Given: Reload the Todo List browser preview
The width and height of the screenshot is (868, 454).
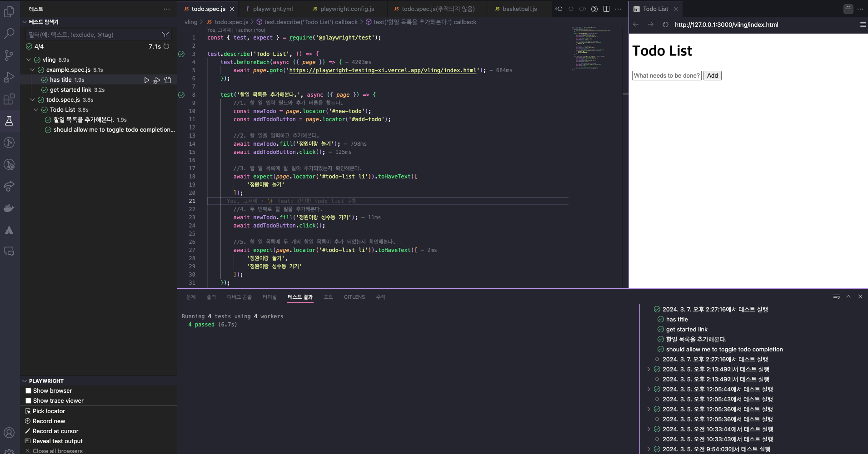Looking at the screenshot, I should (x=665, y=25).
